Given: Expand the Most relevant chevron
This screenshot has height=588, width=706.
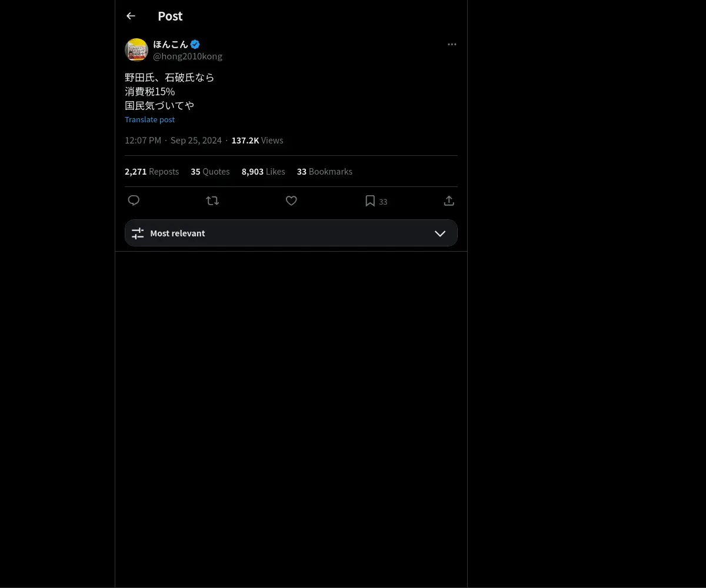Looking at the screenshot, I should pyautogui.click(x=440, y=233).
